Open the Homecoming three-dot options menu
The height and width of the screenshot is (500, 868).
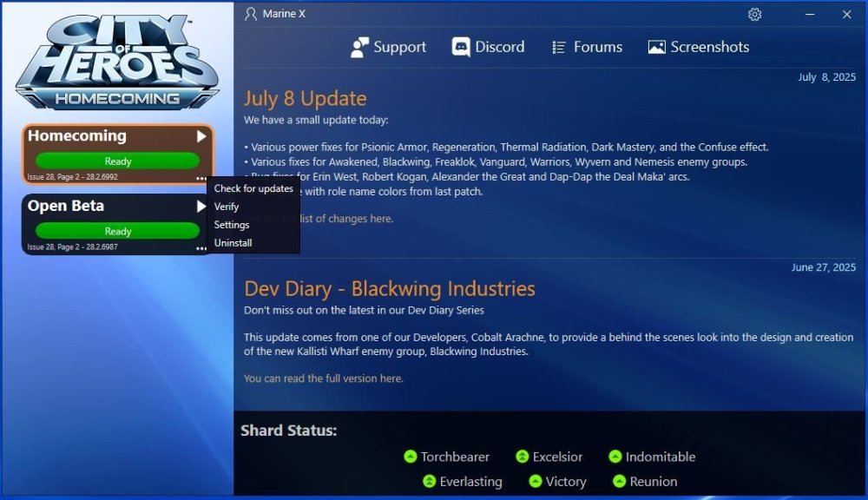click(201, 178)
